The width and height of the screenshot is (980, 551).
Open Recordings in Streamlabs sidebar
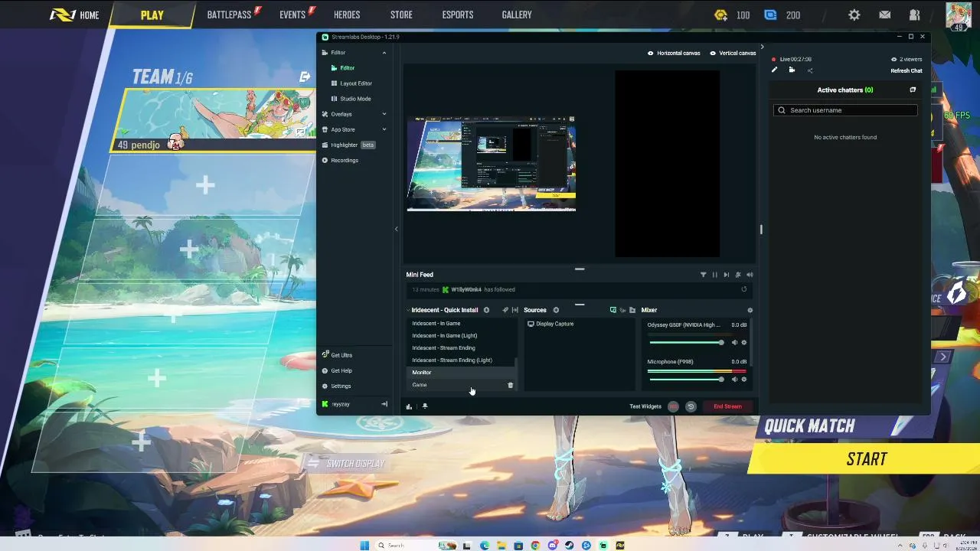coord(340,160)
